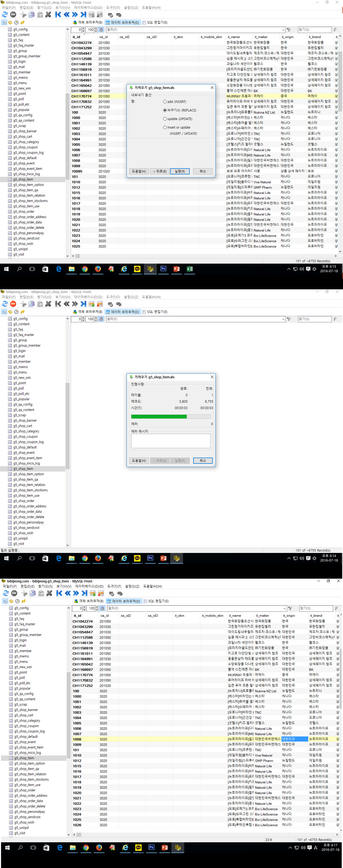Image resolution: width=343 pixels, height=868 pixels.
Task: Click delete X icon in the import-progress window toolbar
Action: 48,304
